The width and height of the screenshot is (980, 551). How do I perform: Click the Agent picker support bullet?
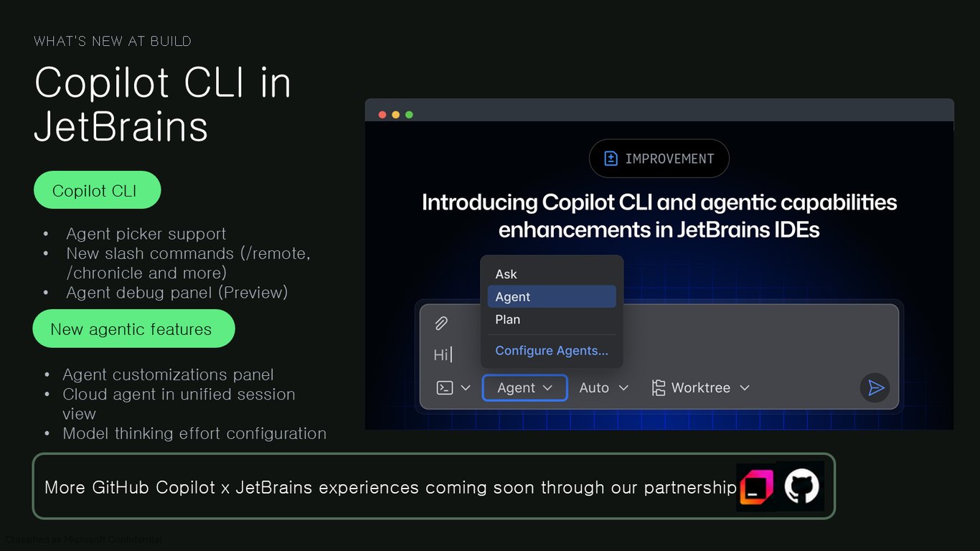pos(146,234)
